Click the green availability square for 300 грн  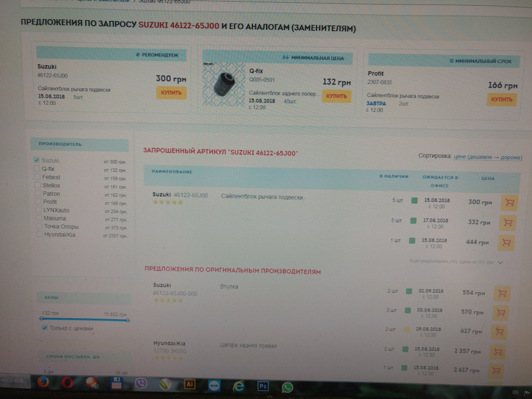(415, 201)
